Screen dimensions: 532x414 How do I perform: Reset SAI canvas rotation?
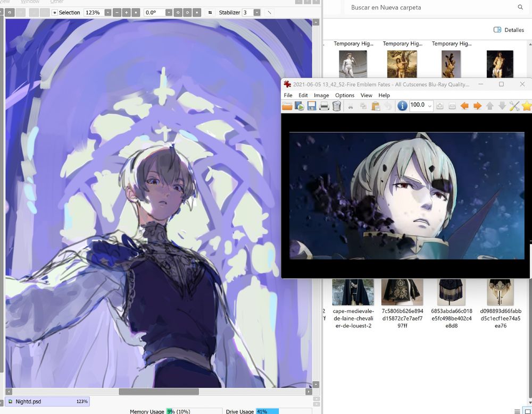197,13
